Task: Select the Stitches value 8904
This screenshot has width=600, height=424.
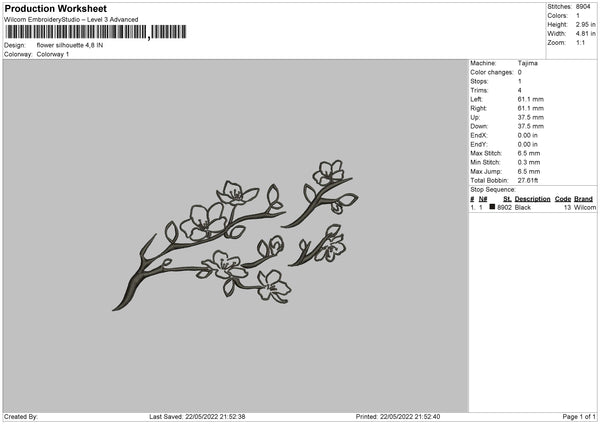Action: click(x=583, y=7)
